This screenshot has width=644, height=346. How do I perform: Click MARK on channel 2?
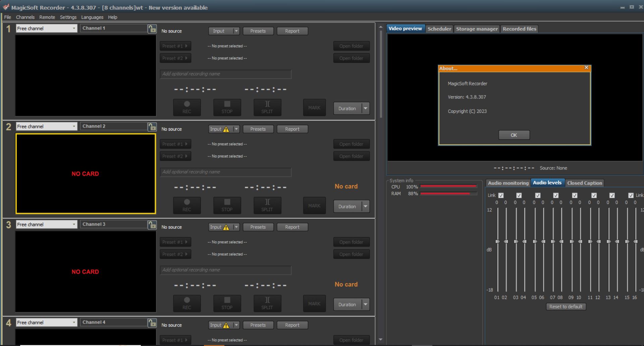click(x=314, y=206)
